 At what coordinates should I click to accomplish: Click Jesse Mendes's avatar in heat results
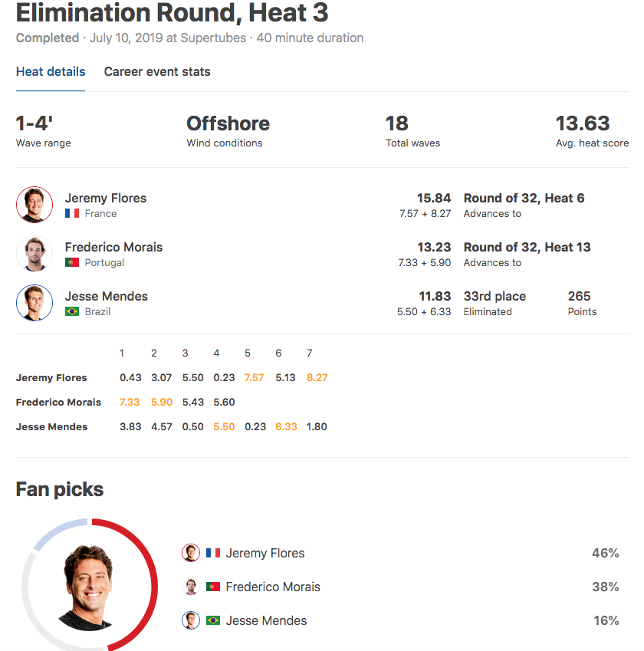click(x=34, y=303)
